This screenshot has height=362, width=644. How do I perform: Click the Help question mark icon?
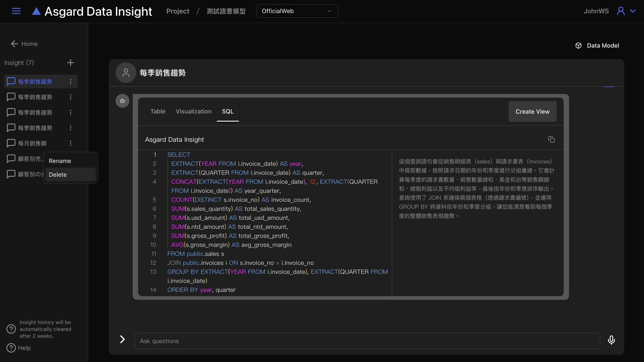pyautogui.click(x=11, y=348)
